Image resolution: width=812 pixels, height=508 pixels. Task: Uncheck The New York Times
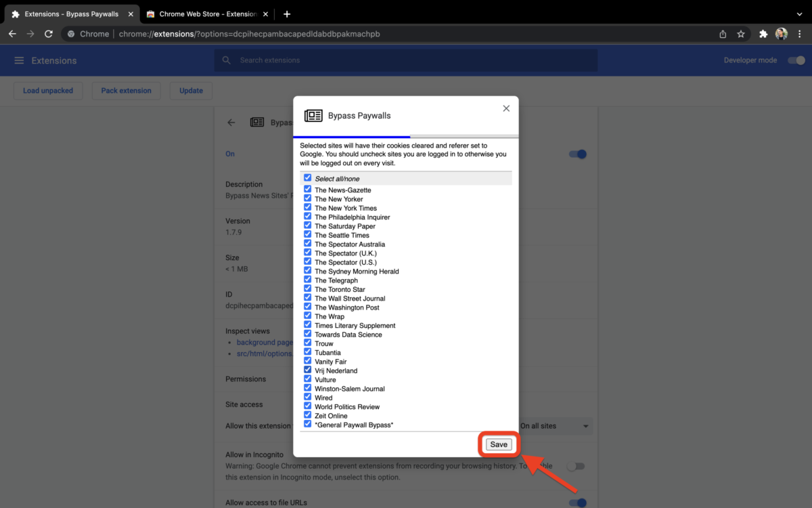(307, 208)
